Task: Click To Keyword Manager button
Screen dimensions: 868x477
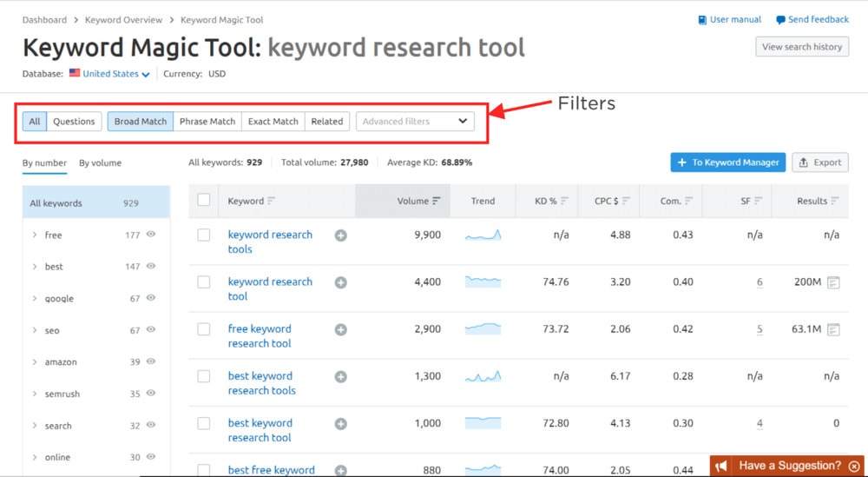Action: [728, 162]
